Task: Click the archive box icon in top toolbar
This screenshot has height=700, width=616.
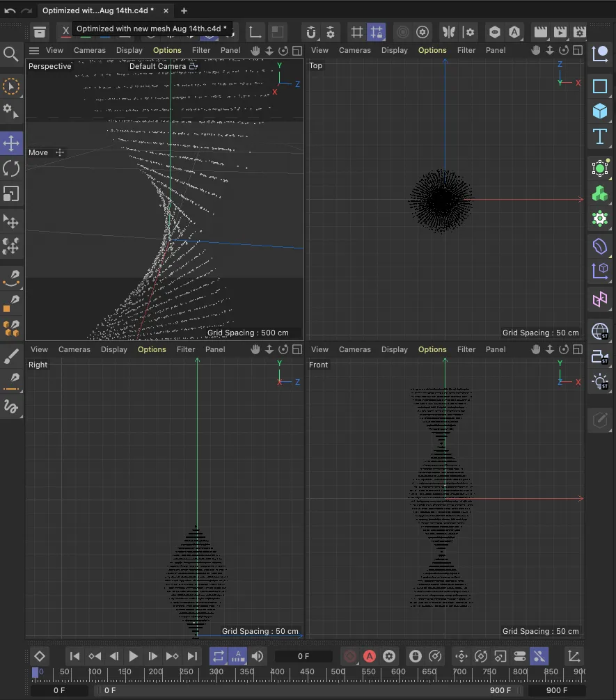Action: [x=40, y=32]
